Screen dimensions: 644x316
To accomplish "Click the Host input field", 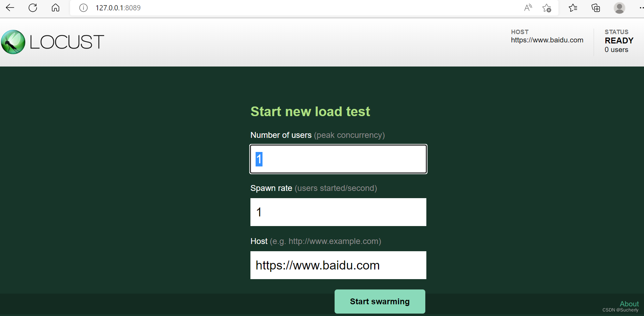I will tap(338, 265).
